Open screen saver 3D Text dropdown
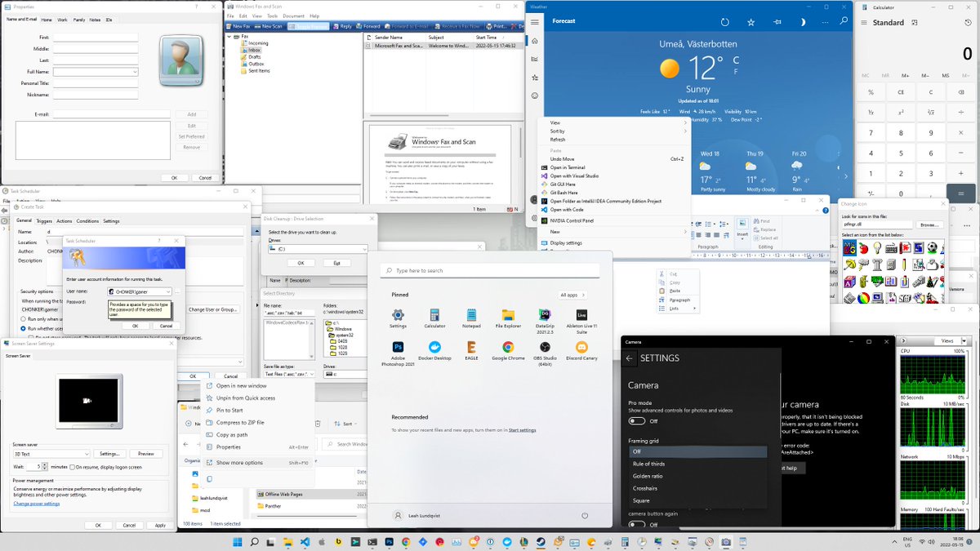Screen dimensions: 980x551 point(51,454)
